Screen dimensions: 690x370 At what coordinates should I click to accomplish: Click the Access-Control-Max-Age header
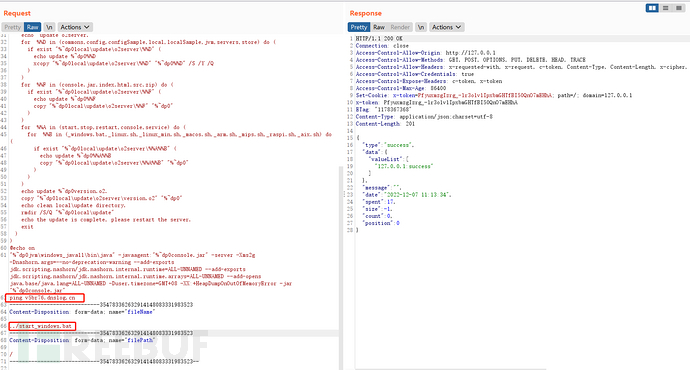400,88
